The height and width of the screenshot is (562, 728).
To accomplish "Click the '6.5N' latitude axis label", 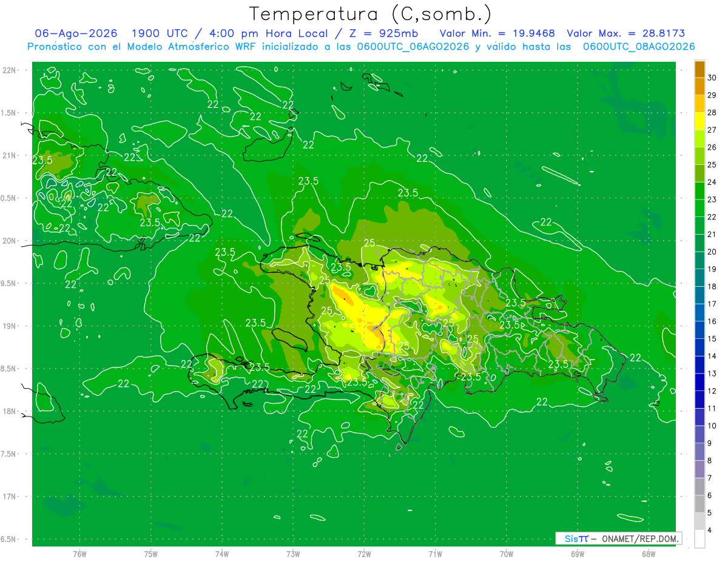I will pos(9,540).
